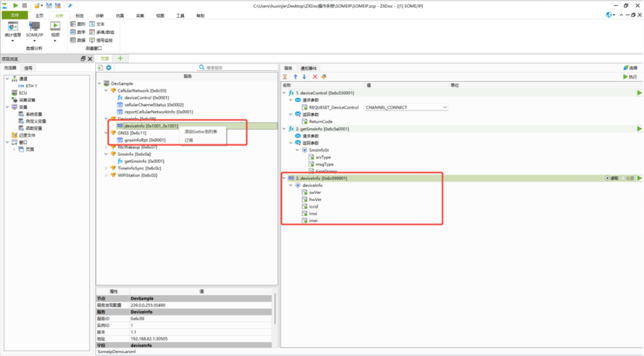This screenshot has height=356, width=644.
Task: Click the red X delete icon in list toolbar
Action: coord(315,77)
